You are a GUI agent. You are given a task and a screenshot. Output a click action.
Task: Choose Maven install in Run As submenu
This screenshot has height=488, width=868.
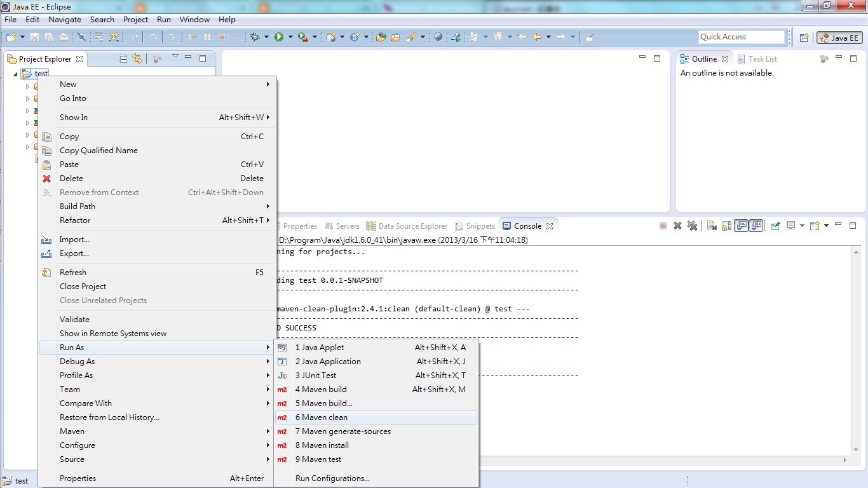point(376,445)
